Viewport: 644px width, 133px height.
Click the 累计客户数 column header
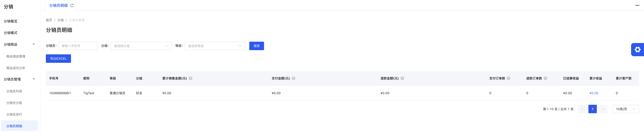(x=624, y=78)
